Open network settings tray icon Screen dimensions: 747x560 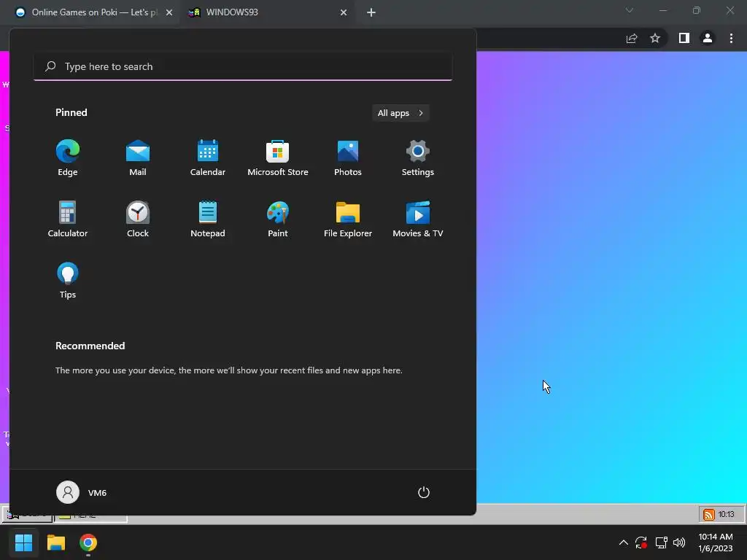click(661, 542)
